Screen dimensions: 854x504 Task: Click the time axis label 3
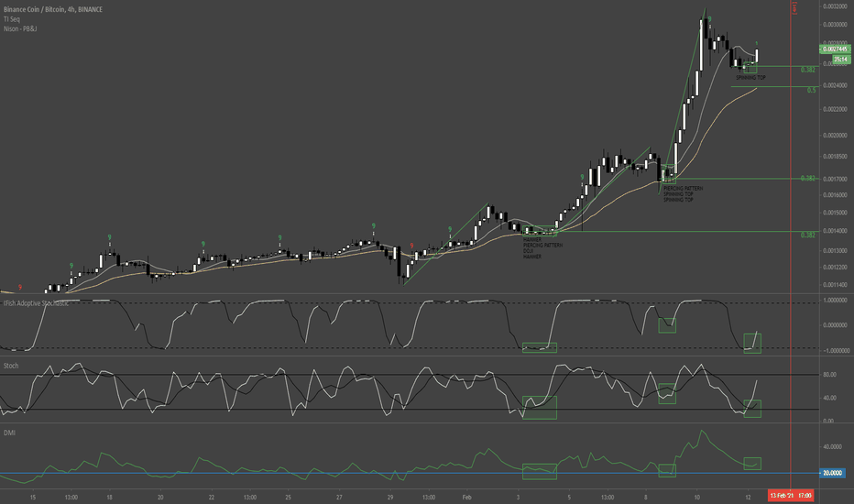tap(518, 498)
